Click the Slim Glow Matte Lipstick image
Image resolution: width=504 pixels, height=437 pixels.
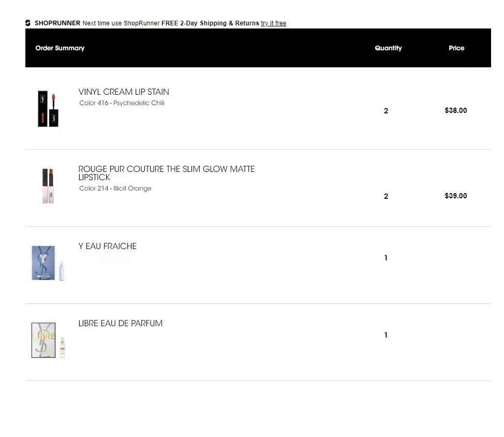click(x=48, y=186)
